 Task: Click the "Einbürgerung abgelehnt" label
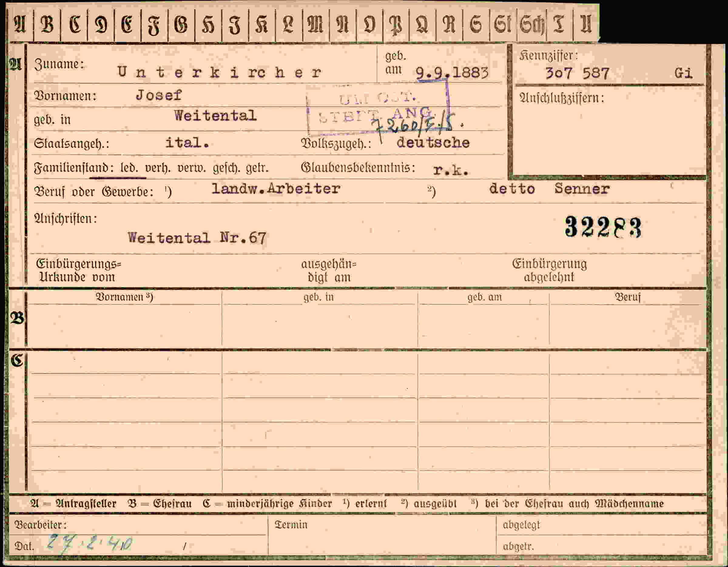coord(549,270)
